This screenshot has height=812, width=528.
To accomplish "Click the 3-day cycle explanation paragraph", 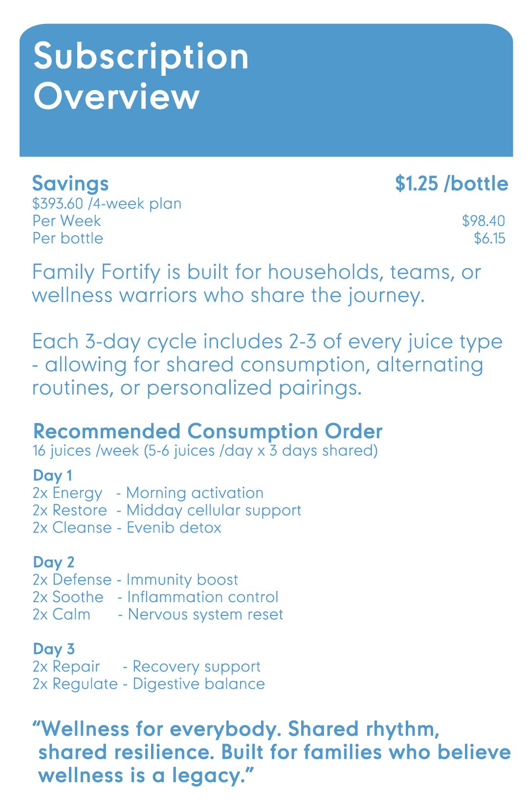I will [x=267, y=364].
